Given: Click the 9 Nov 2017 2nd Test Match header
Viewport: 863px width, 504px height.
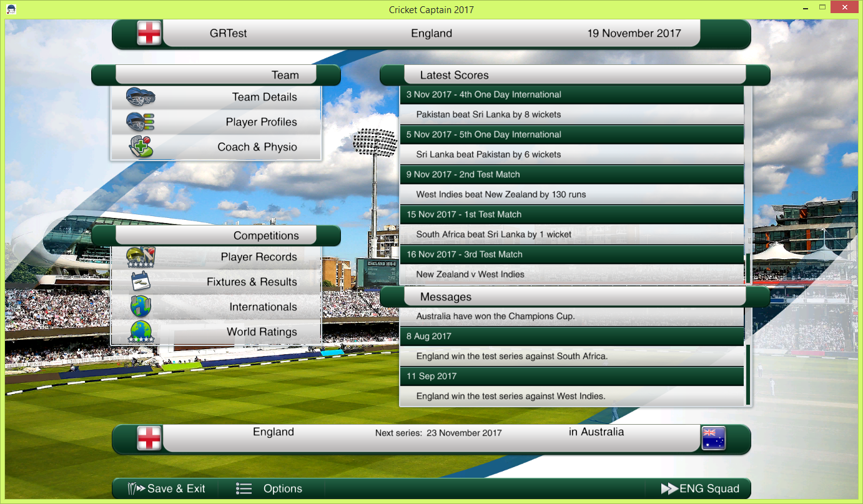Looking at the screenshot, I should (572, 175).
